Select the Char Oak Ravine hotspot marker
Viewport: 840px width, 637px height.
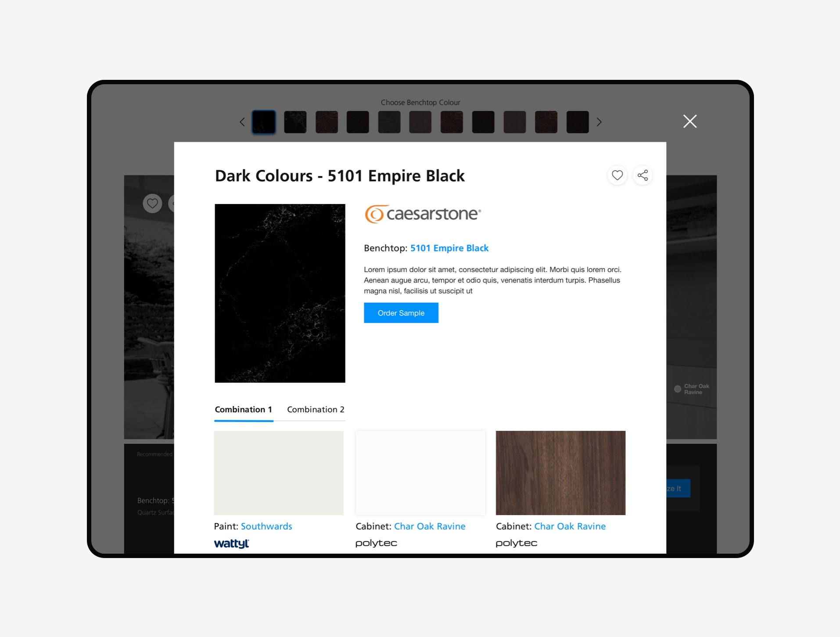coord(678,389)
